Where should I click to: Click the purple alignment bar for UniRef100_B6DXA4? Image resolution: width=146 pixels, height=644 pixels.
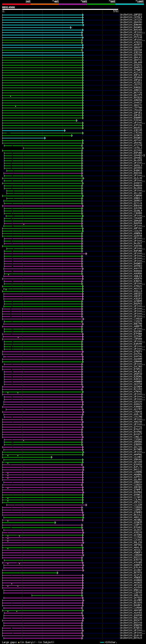pos(43,173)
